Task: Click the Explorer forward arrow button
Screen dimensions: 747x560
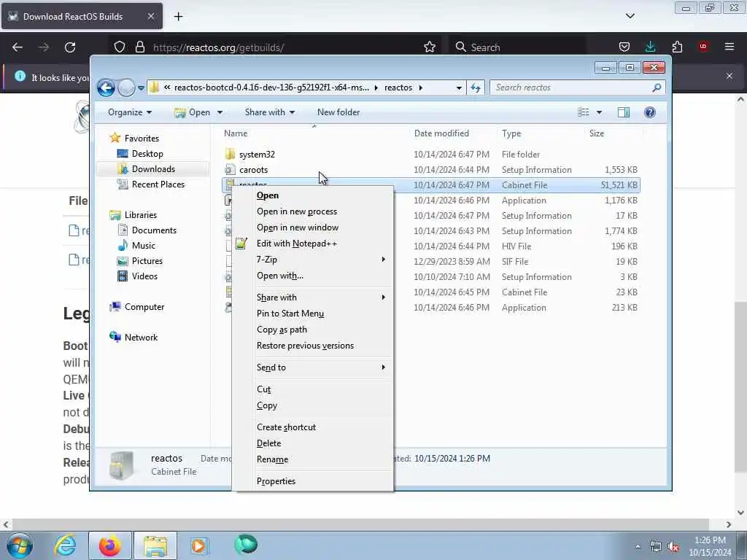Action: click(126, 87)
